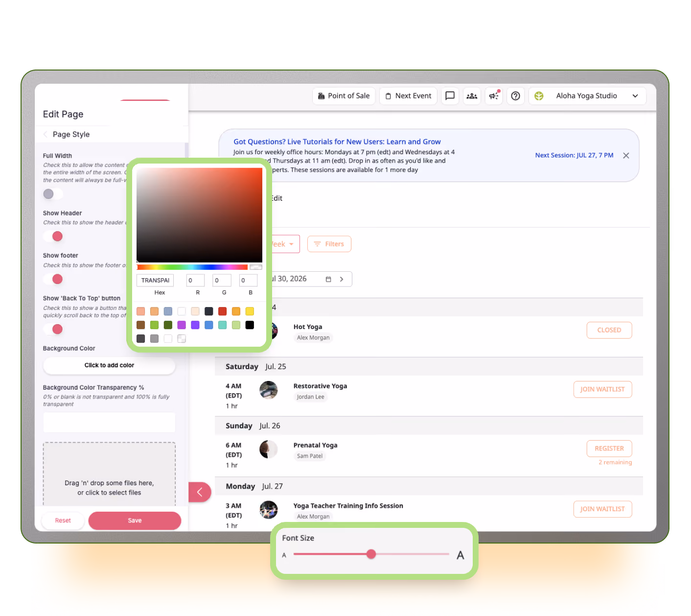Click the transparency percent input field
691x616 pixels.
pyautogui.click(x=109, y=422)
